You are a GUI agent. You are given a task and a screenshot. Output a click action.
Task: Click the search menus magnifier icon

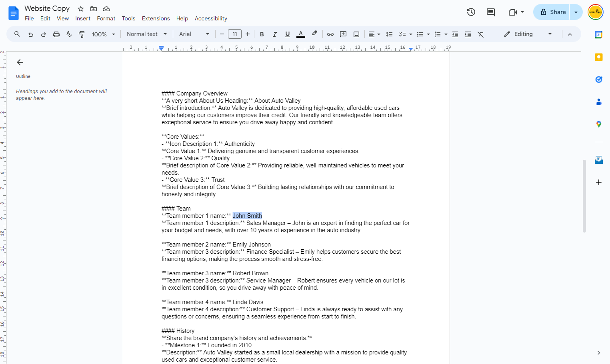pyautogui.click(x=17, y=34)
